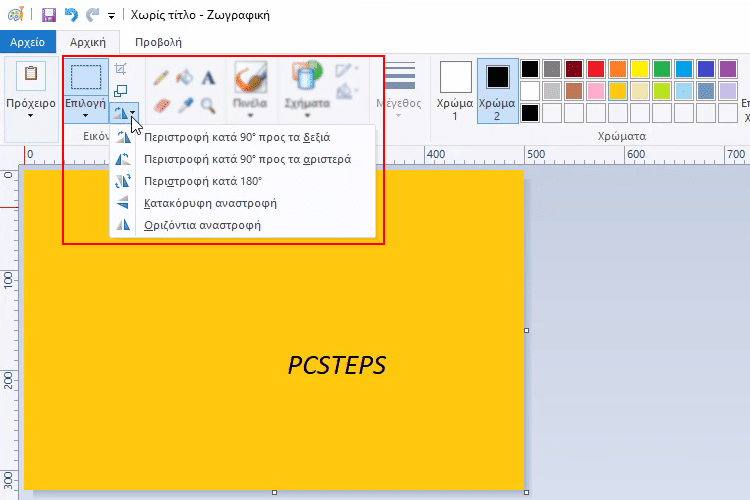Click the Resize image icon
The width and height of the screenshot is (750, 500).
click(121, 90)
